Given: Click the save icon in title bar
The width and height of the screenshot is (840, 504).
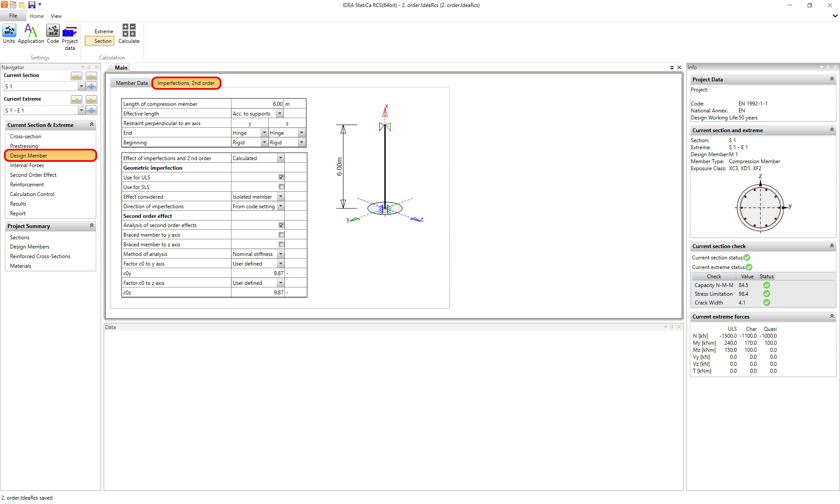Looking at the screenshot, I should [x=31, y=5].
